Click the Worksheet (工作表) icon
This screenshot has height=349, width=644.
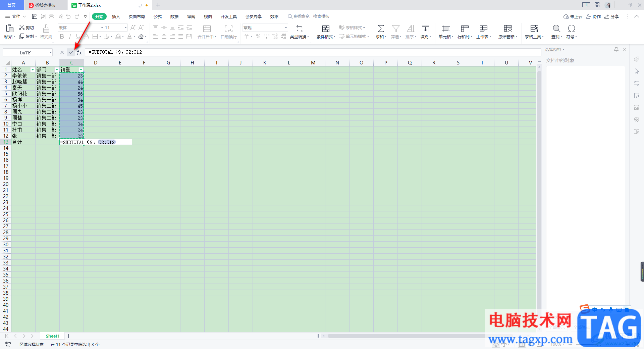pos(483,29)
